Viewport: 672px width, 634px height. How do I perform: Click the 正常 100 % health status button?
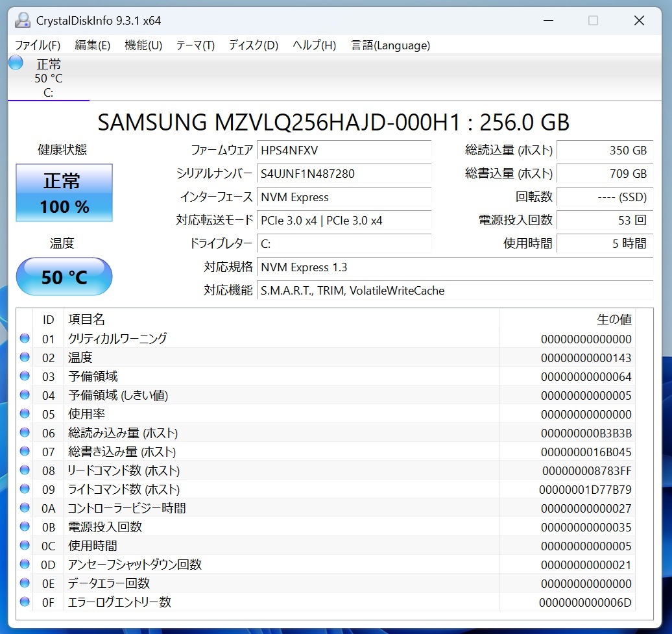[x=64, y=193]
